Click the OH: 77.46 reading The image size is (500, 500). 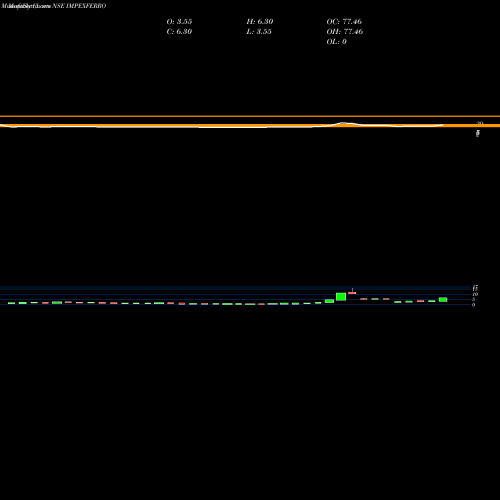coord(345,31)
